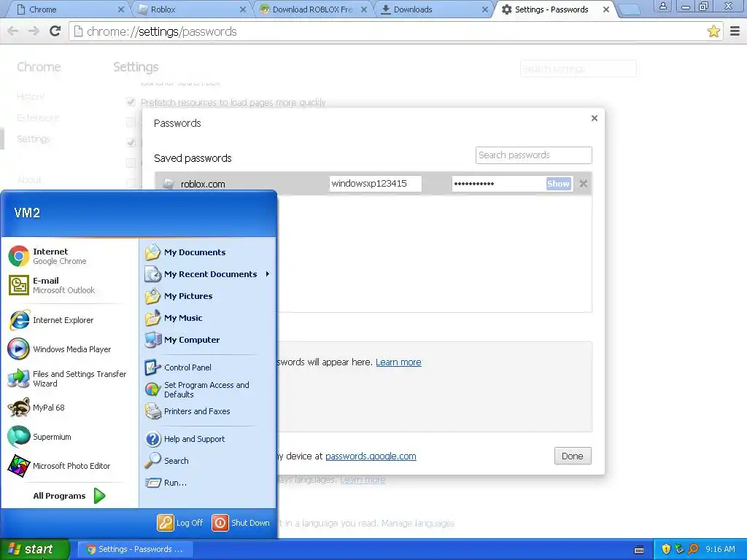
Task: Click the Log Off button
Action: point(180,523)
